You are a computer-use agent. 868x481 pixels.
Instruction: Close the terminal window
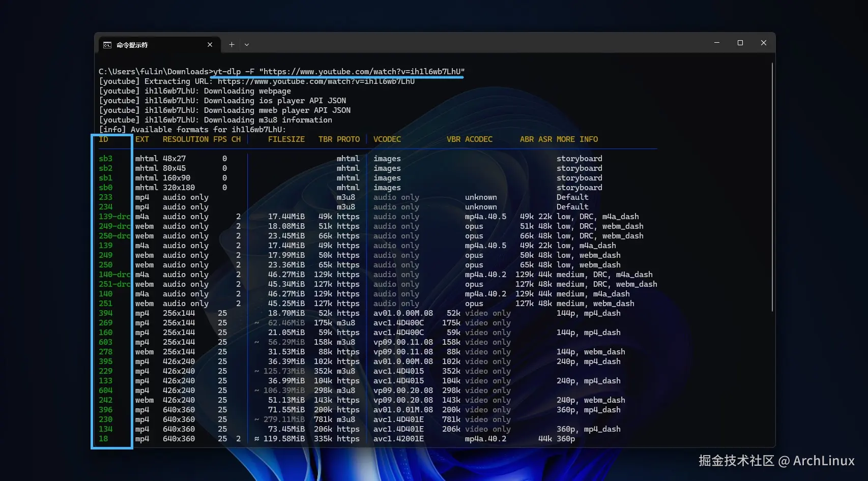[764, 43]
